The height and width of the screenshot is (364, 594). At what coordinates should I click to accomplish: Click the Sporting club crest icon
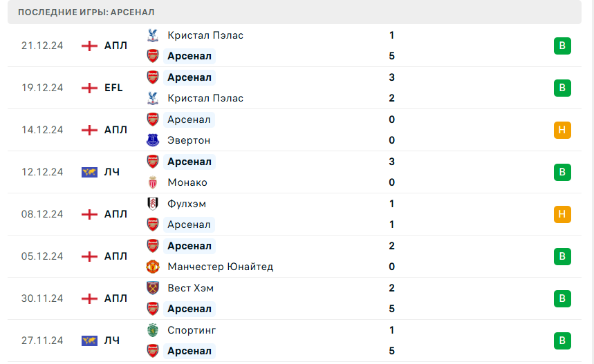tap(153, 330)
